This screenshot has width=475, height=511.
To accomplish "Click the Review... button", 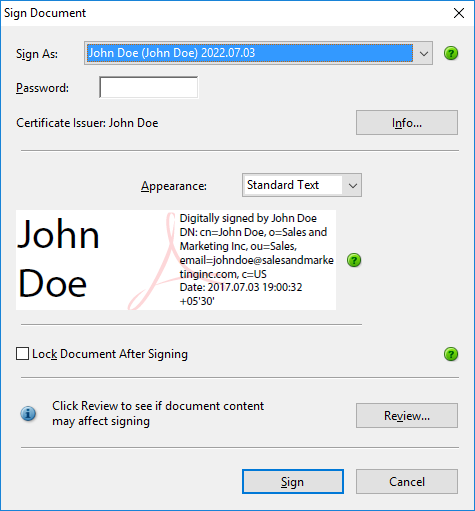I will click(407, 415).
